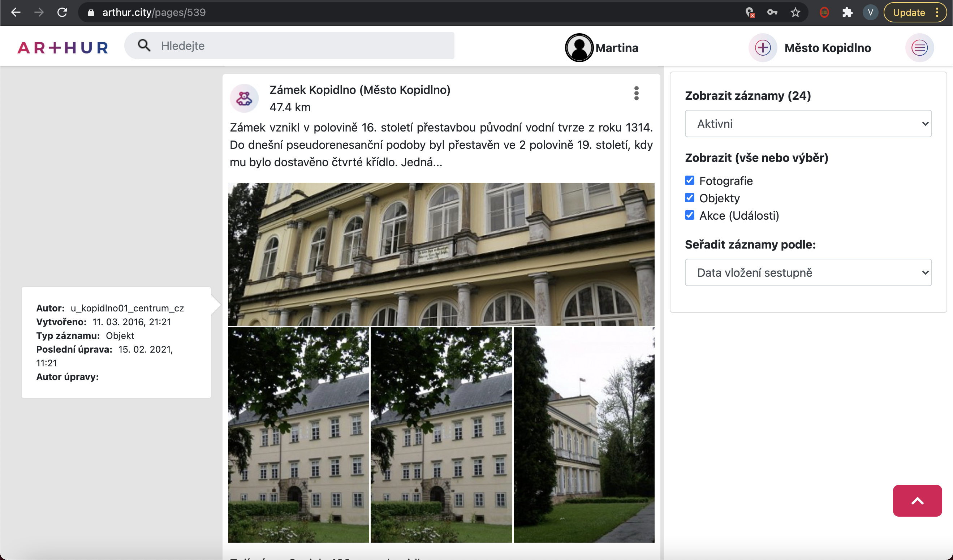953x560 pixels.
Task: Click the castle description text
Action: click(441, 145)
